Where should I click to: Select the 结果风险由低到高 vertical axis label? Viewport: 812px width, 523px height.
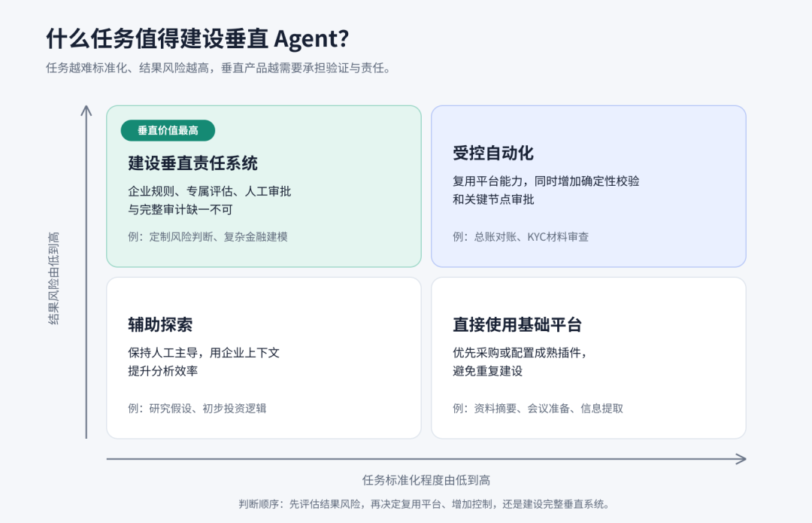click(53, 278)
